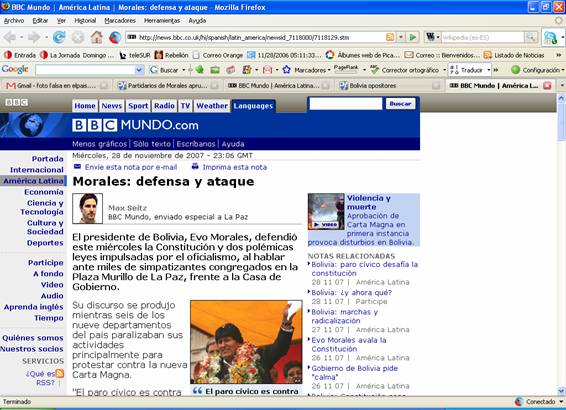The width and height of the screenshot is (566, 410).
Task: Open the Herramientas menu
Action: click(x=162, y=21)
